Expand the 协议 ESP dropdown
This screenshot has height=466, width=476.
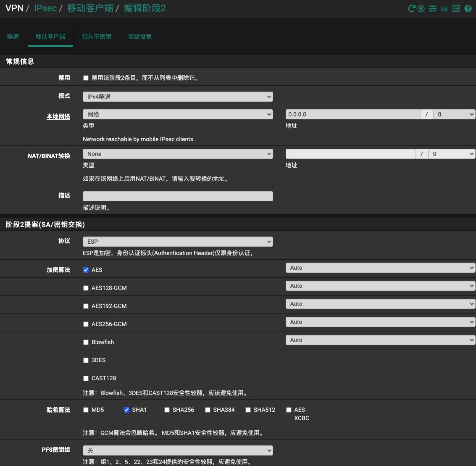pos(178,242)
